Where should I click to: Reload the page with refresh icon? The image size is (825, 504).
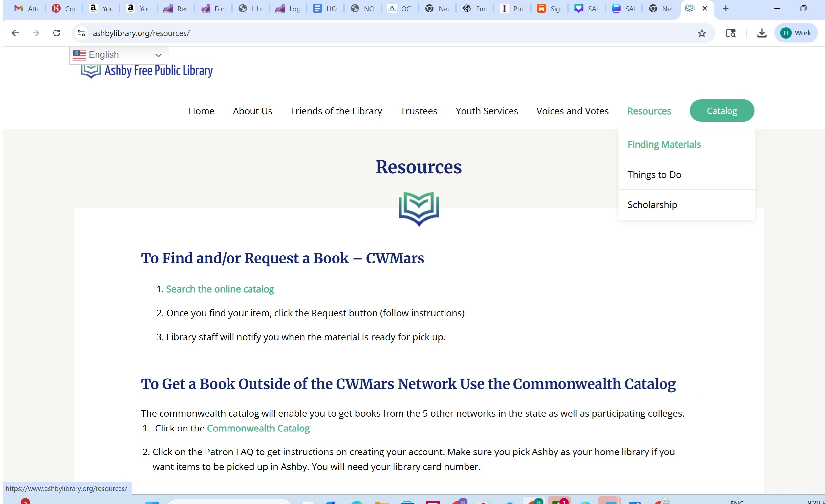(56, 33)
